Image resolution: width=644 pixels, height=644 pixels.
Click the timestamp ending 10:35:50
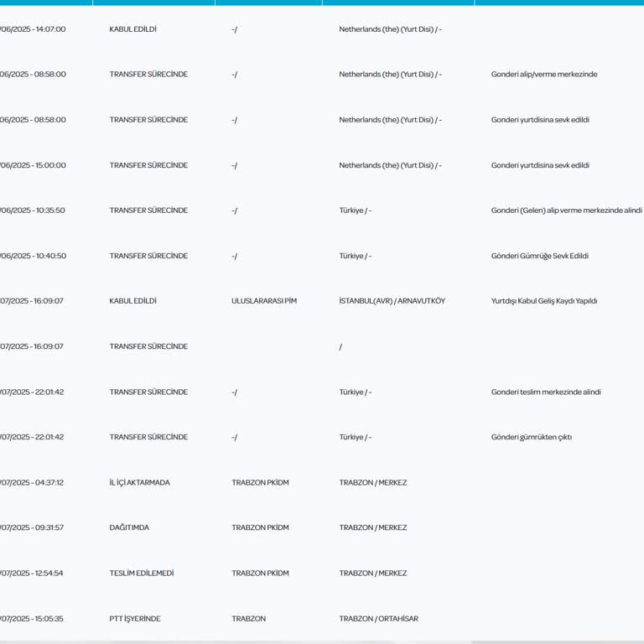pos(33,210)
